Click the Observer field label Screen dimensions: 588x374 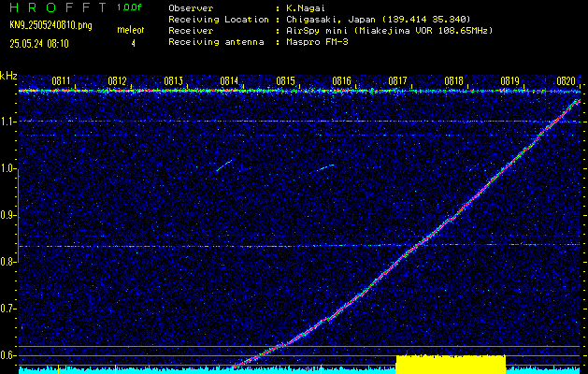[191, 7]
